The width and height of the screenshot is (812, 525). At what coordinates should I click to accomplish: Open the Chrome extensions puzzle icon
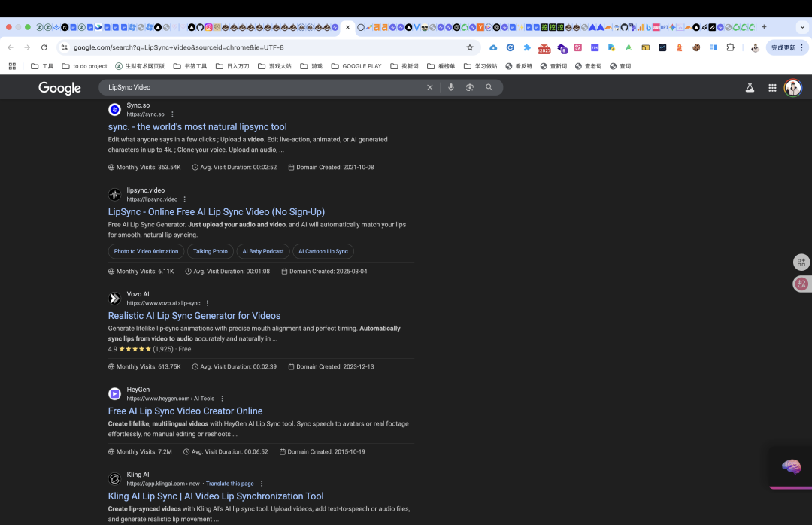[x=730, y=47]
